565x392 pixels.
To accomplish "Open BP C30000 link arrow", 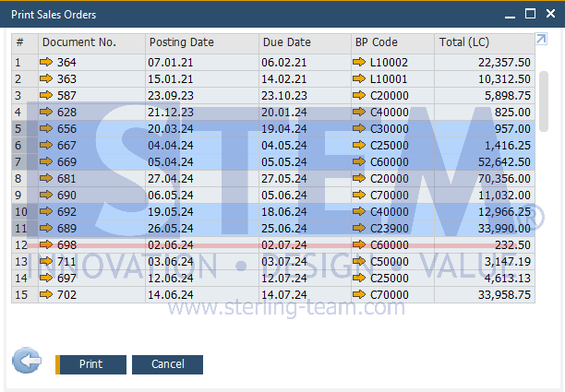I will (x=359, y=128).
